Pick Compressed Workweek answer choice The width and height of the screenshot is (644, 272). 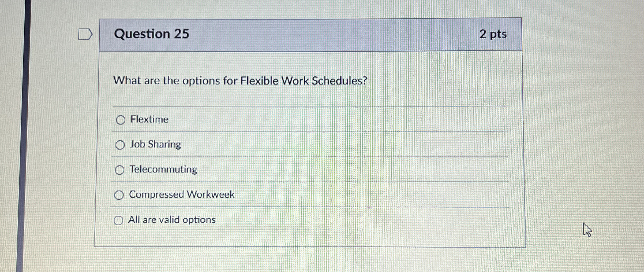119,195
